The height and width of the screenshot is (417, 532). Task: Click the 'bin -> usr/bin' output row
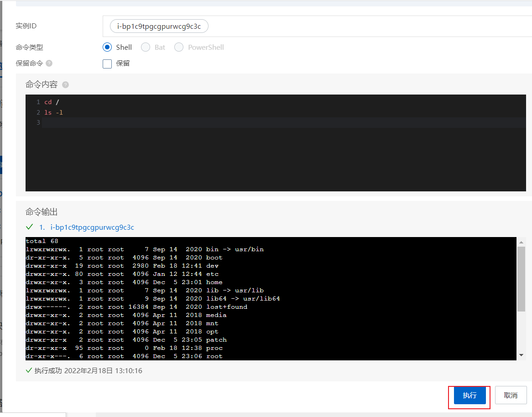[145, 249]
